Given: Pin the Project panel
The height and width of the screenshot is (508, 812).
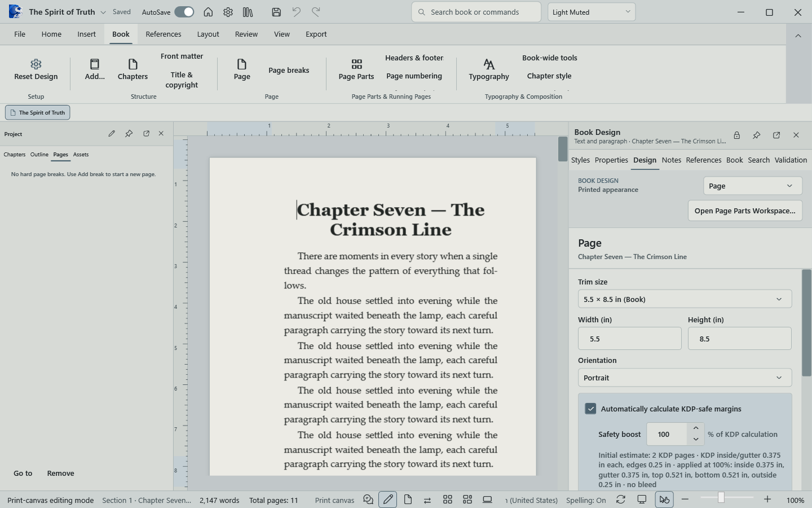Looking at the screenshot, I should click(129, 134).
